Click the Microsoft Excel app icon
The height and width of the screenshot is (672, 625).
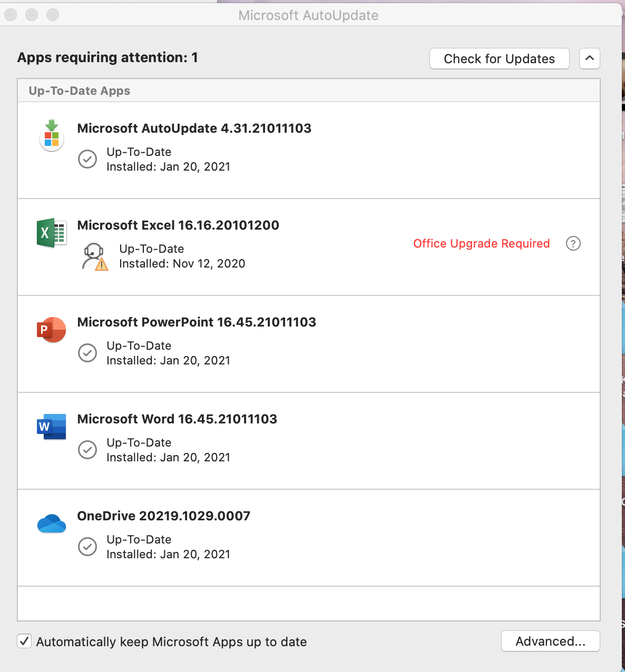point(51,233)
